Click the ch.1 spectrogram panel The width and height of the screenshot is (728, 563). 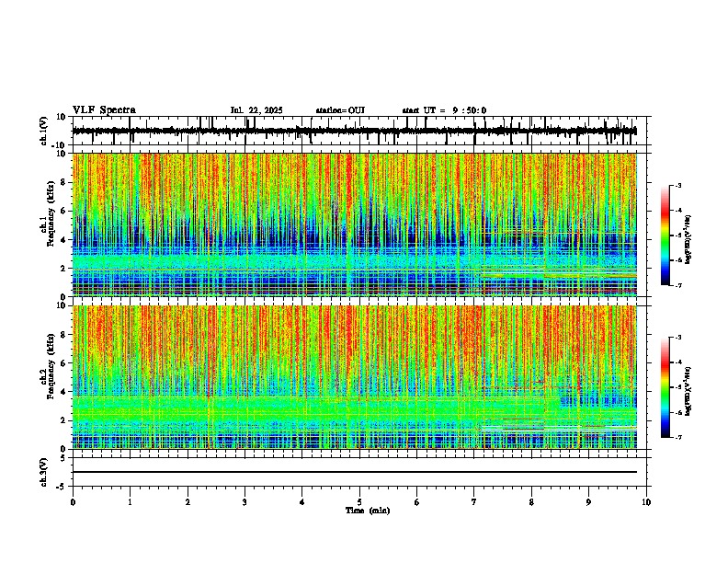coord(359,224)
